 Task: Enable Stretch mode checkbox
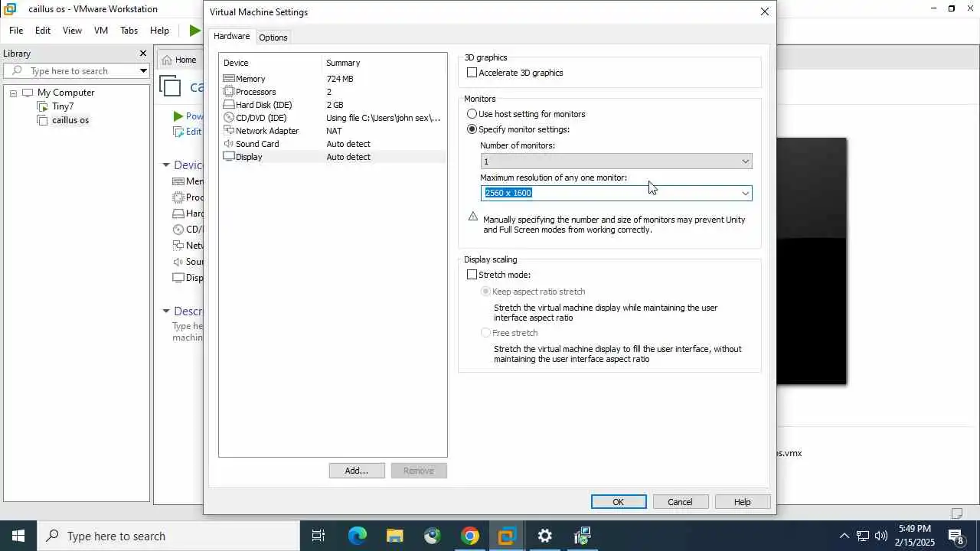[x=472, y=275]
